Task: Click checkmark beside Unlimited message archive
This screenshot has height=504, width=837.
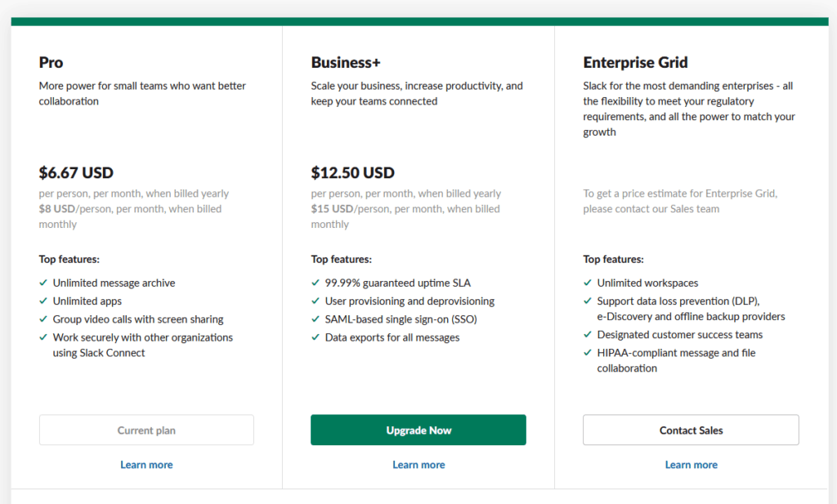Action: tap(43, 283)
